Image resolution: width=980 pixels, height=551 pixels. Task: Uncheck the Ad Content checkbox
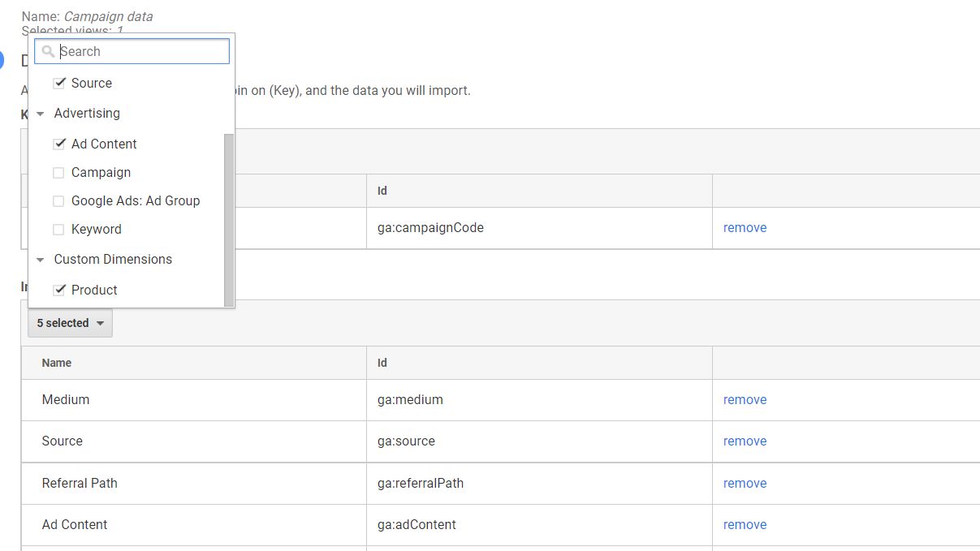click(59, 144)
